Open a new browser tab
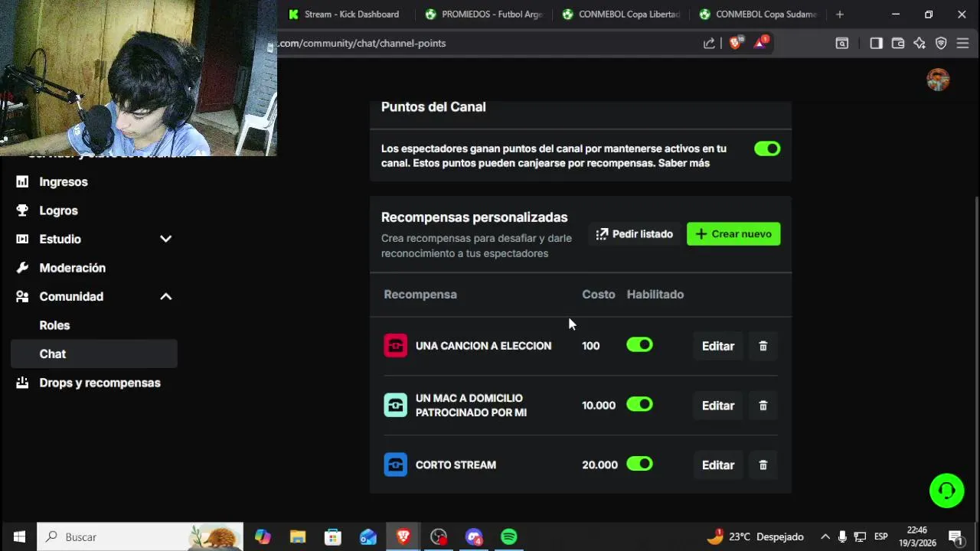This screenshot has height=551, width=980. [x=840, y=14]
